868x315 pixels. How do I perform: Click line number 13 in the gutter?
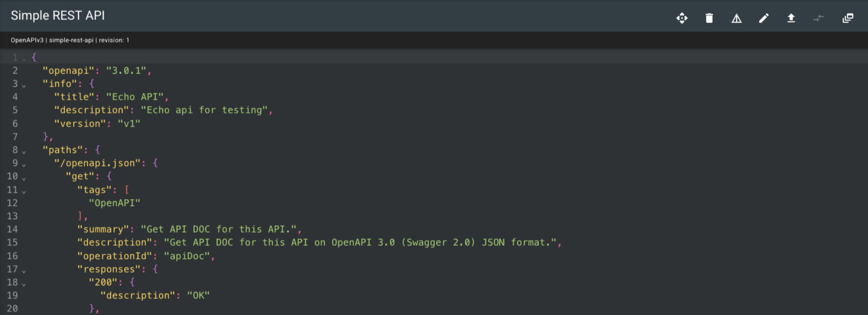click(x=12, y=216)
